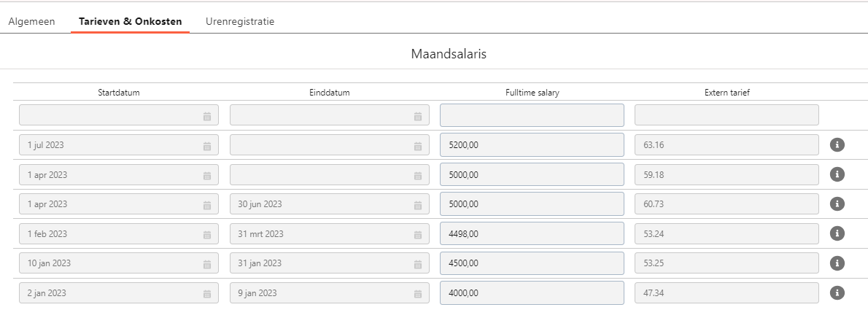Open calendar icon in 31 mrt 2023 field
868x318 pixels.
(418, 235)
